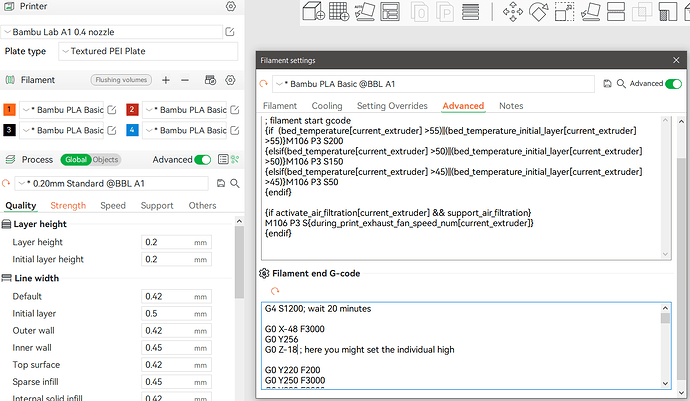Edit filament 3 preset icon
Screen dimensions: 690x401
112,130
